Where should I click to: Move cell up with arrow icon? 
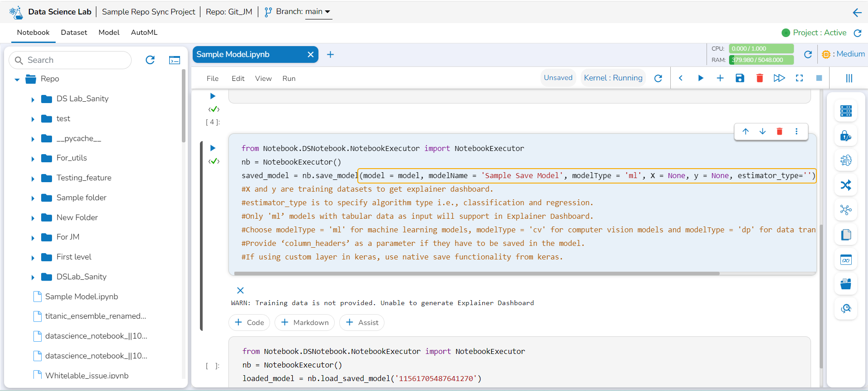pos(745,132)
